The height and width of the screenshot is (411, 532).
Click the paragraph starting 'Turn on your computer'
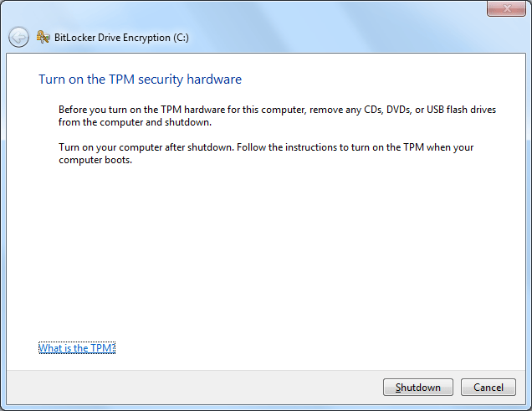[266, 153]
